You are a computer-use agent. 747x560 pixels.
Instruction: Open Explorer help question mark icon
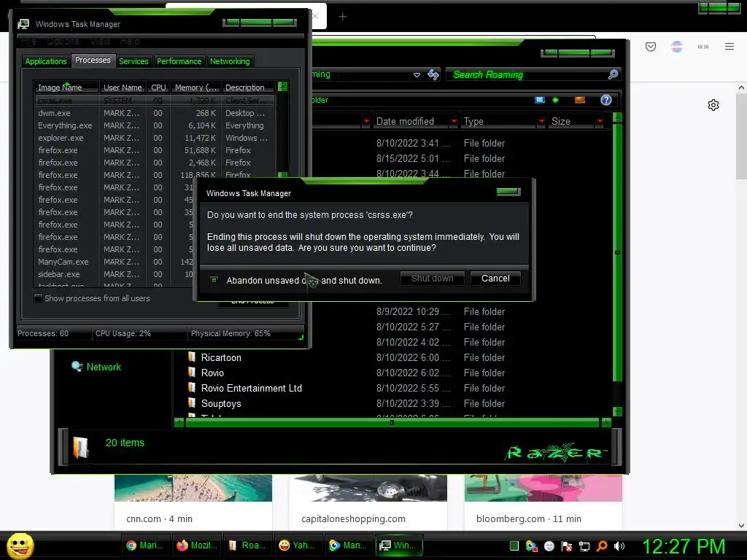(606, 100)
